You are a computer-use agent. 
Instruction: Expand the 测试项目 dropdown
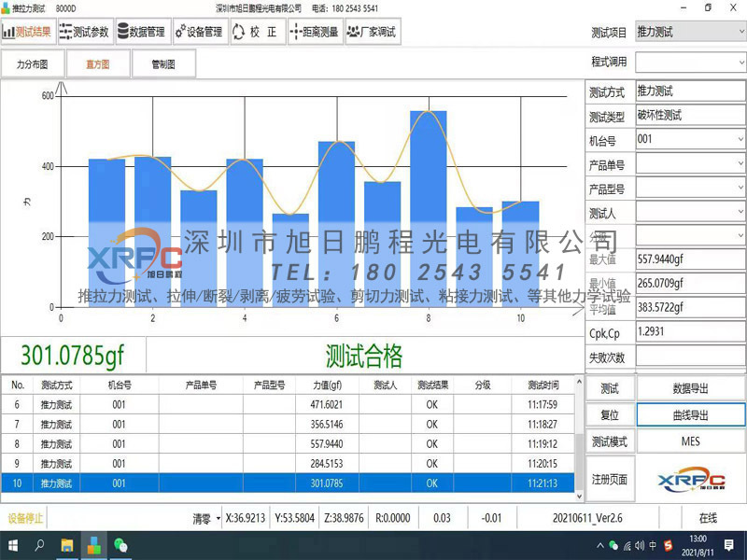click(x=741, y=32)
